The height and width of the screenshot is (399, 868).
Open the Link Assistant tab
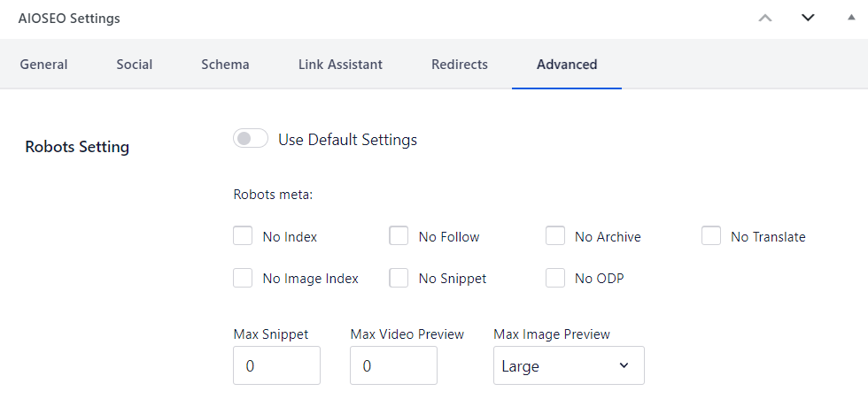(x=340, y=65)
